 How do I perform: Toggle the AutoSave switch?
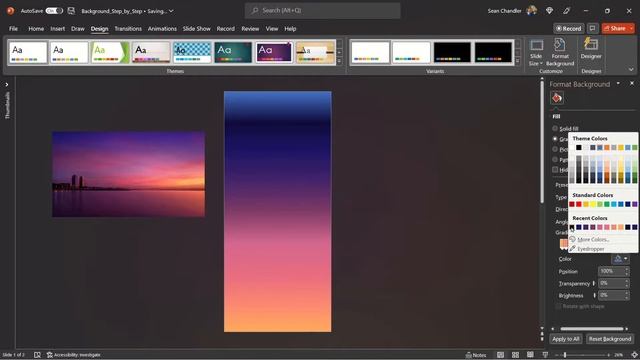tap(54, 11)
